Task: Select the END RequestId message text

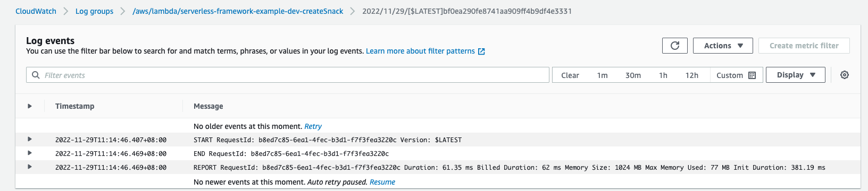Action: point(291,154)
